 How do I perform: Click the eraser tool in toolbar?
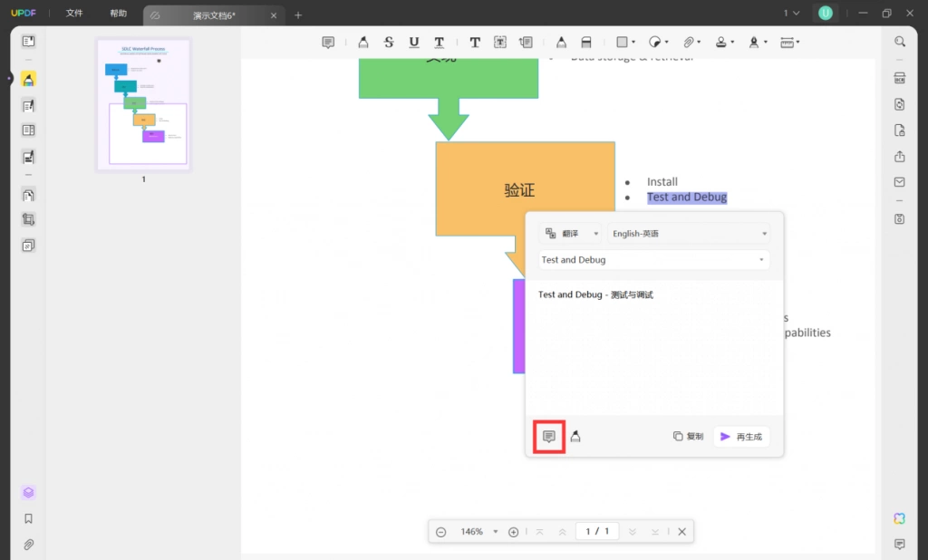click(586, 42)
